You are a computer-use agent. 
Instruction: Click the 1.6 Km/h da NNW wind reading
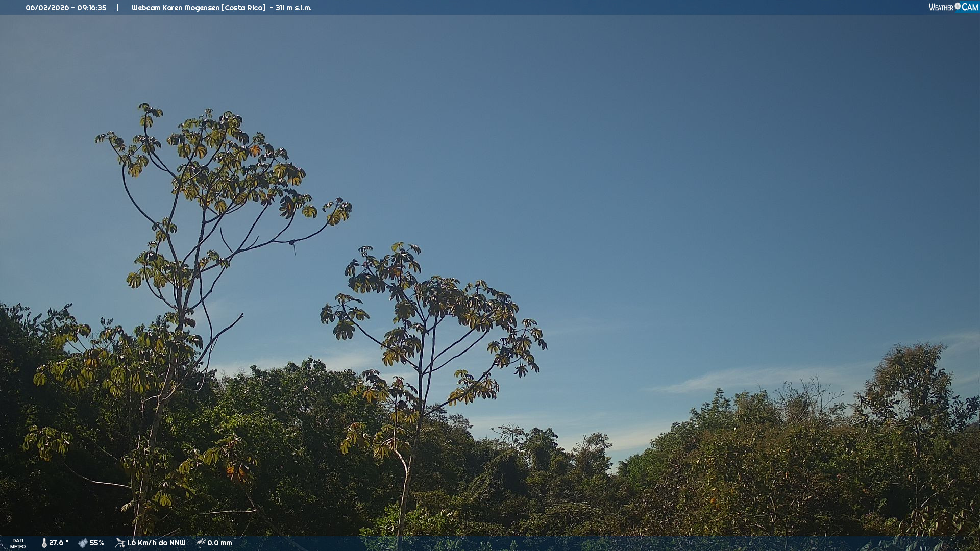156,543
